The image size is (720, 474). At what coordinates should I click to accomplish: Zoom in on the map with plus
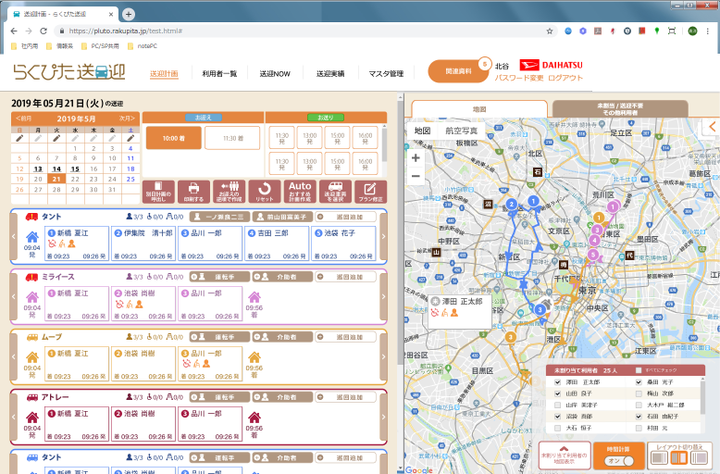coord(416,158)
